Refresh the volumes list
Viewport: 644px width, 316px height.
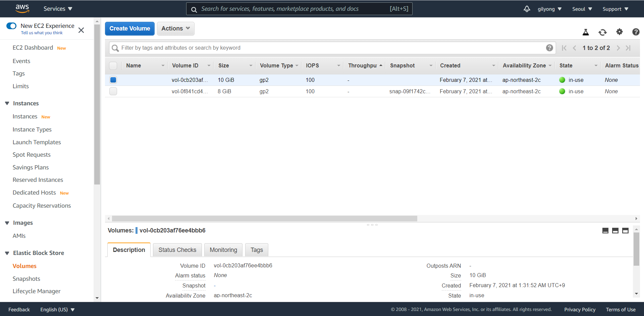click(603, 32)
